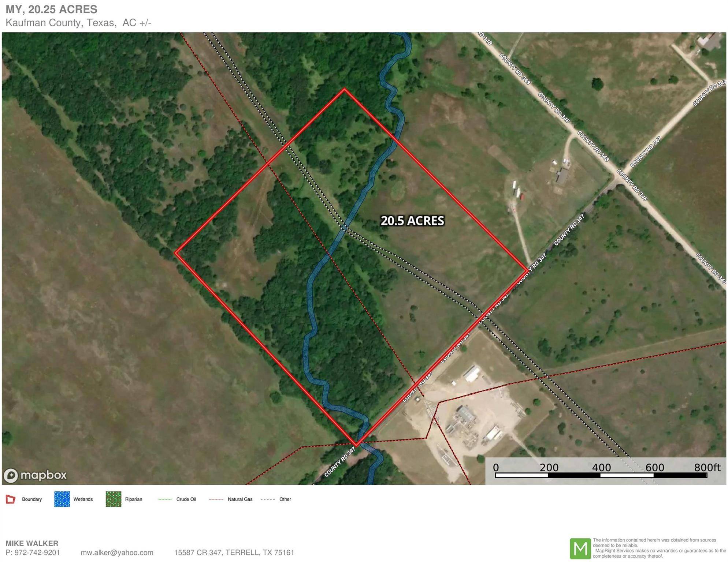Click the blue Wetlands legend swatch
The image size is (728, 562).
point(62,499)
